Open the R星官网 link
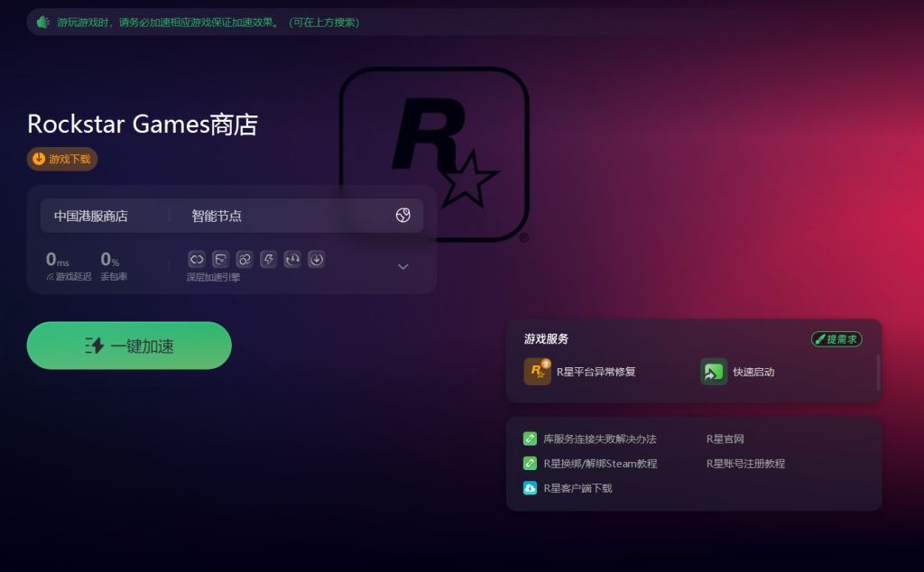 point(725,438)
